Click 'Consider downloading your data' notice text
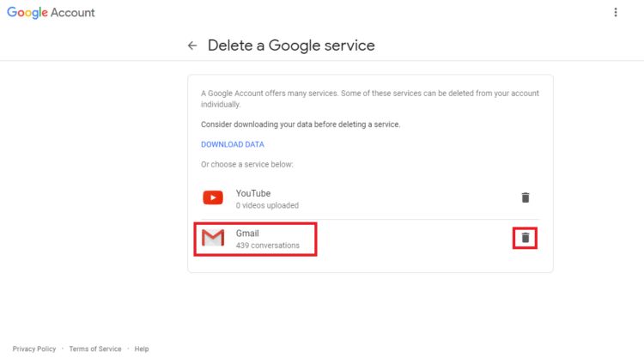Image resolution: width=644 pixels, height=358 pixels. pos(301,124)
